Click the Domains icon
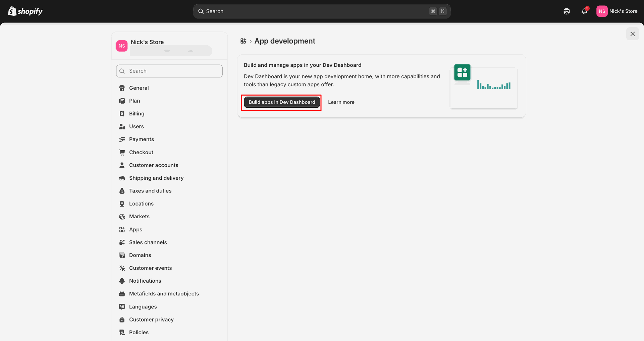This screenshot has height=341, width=644. pyautogui.click(x=122, y=255)
